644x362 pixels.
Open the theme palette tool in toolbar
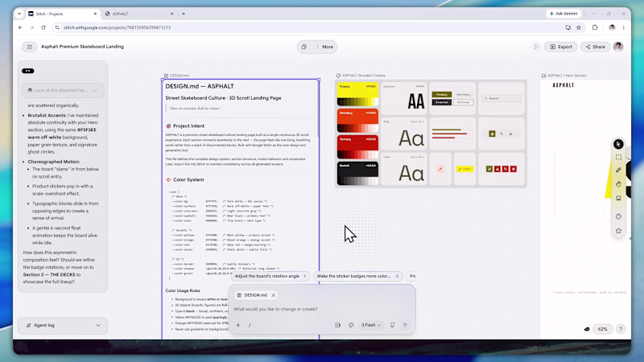coord(618,216)
